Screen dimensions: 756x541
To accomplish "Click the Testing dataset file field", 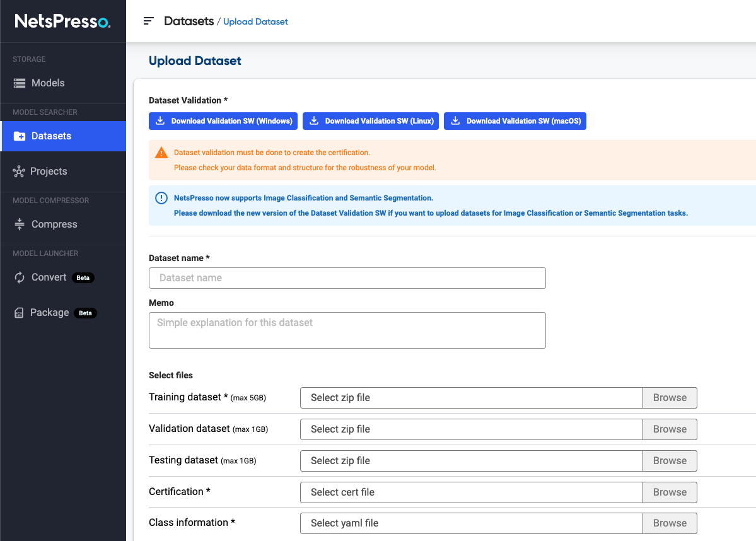I will (x=471, y=461).
